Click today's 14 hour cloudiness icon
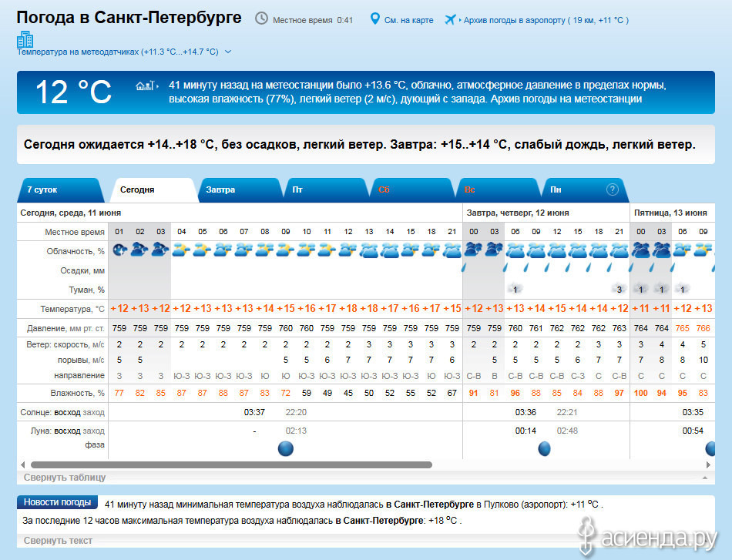This screenshot has width=732, height=560. pyautogui.click(x=389, y=250)
